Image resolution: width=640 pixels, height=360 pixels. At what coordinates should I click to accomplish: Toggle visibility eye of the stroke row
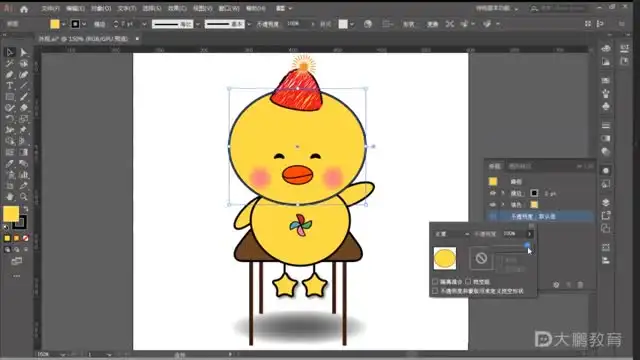click(x=493, y=193)
